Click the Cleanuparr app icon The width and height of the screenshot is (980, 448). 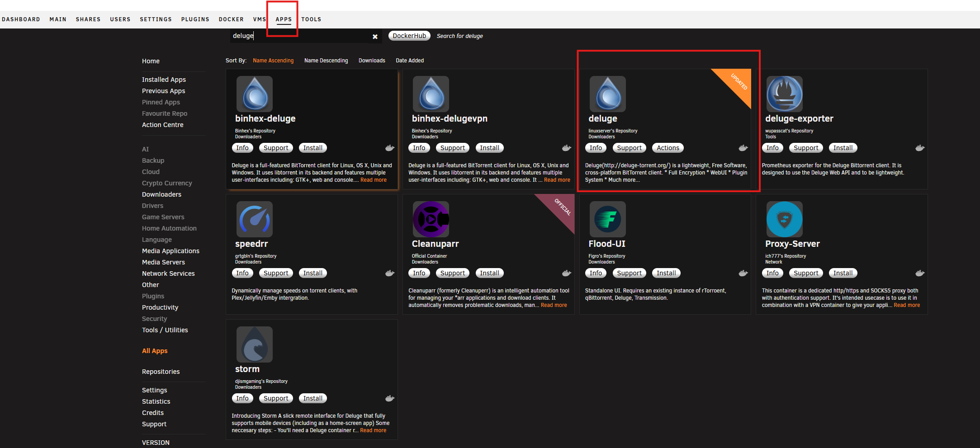pyautogui.click(x=431, y=219)
